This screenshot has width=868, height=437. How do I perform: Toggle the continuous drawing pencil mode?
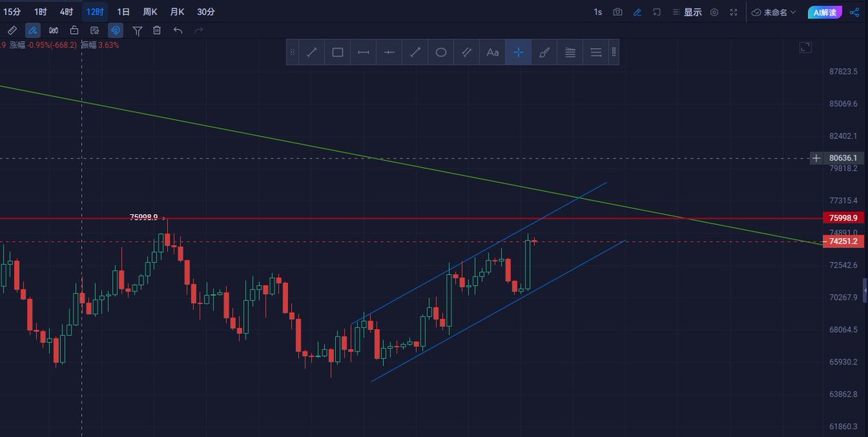[33, 30]
